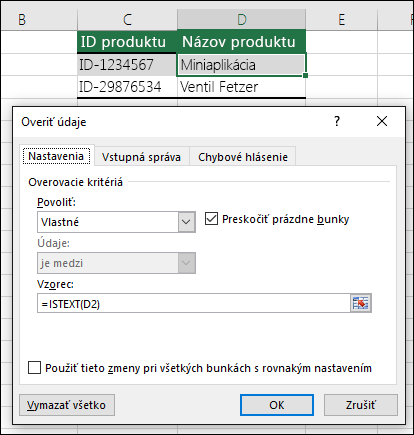The width and height of the screenshot is (414, 435).
Task: Click the Zrušiť button
Action: click(361, 405)
